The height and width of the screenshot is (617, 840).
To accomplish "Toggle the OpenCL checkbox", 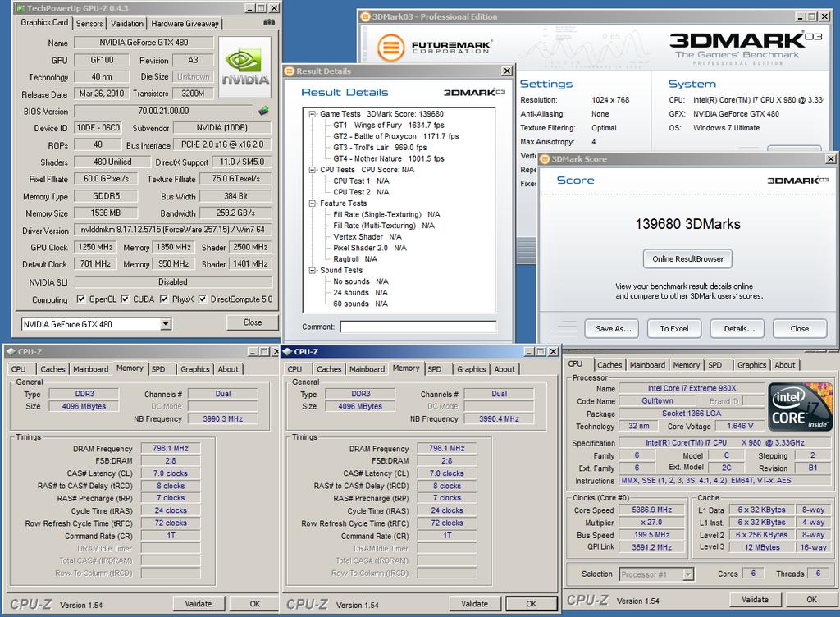I will tap(80, 299).
